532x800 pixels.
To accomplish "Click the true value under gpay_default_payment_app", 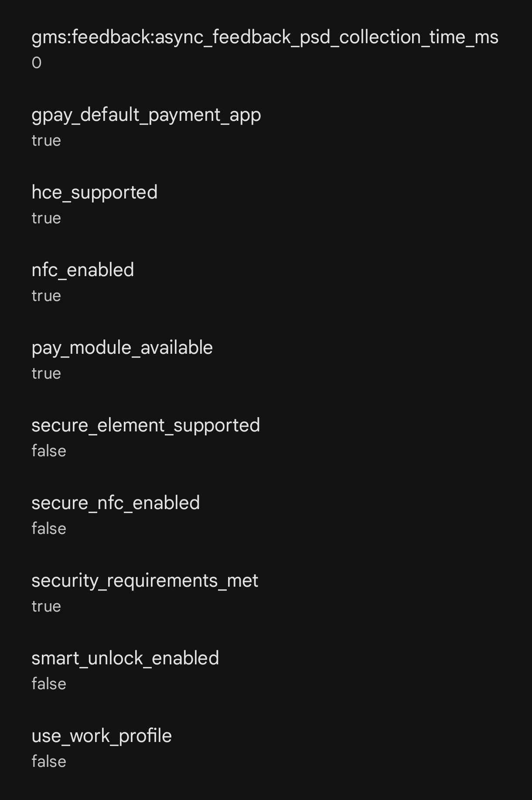I will tap(46, 140).
